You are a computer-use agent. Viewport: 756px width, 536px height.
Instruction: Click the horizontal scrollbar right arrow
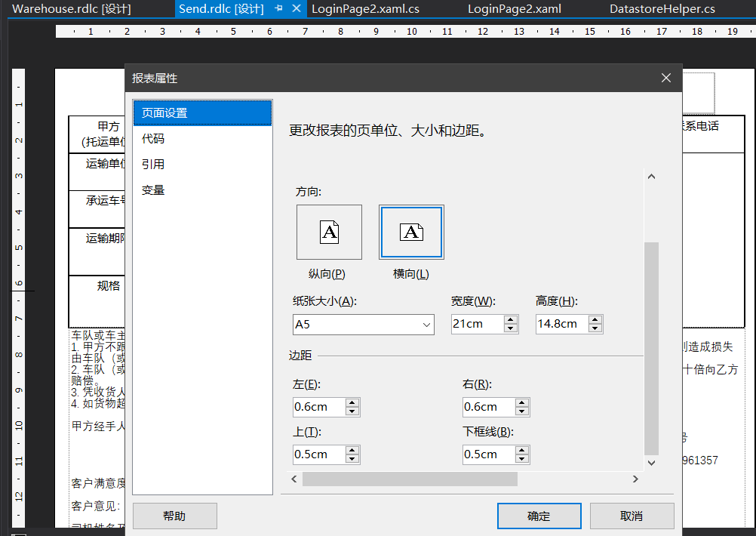coord(635,479)
